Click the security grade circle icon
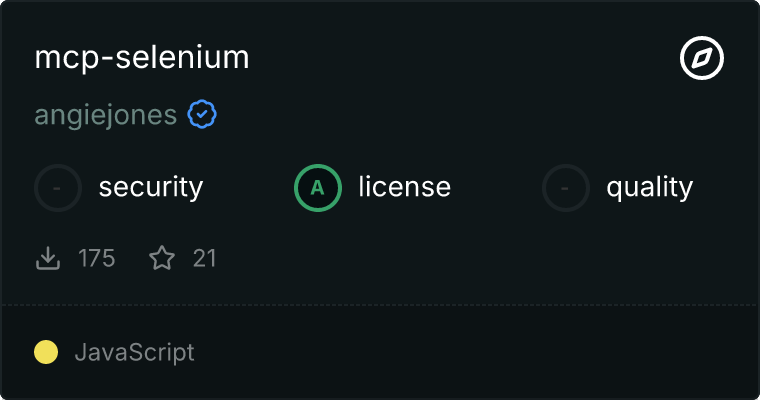Viewport: 760px width, 400px height. pos(58,187)
